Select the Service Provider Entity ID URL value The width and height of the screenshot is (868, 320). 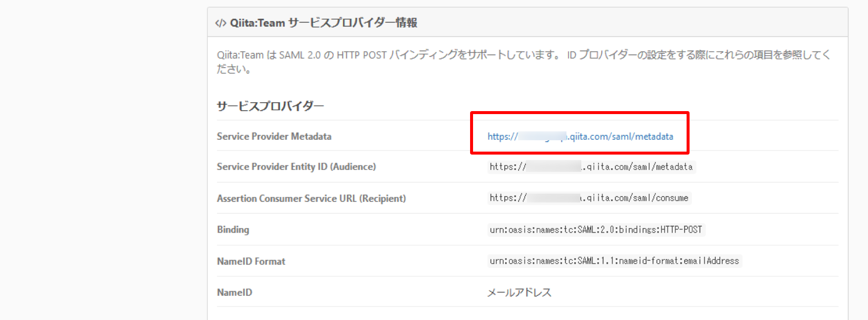pos(591,167)
